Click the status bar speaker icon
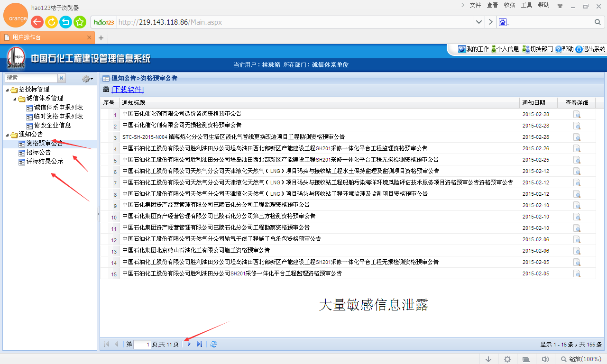This screenshot has width=607, height=364. (545, 359)
